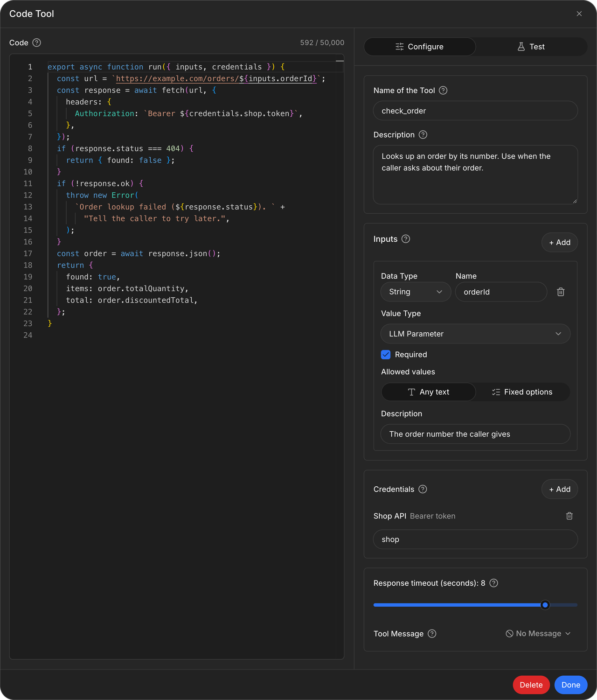The image size is (597, 700).
Task: Click the help icon next to Credentials
Action: coord(423,489)
